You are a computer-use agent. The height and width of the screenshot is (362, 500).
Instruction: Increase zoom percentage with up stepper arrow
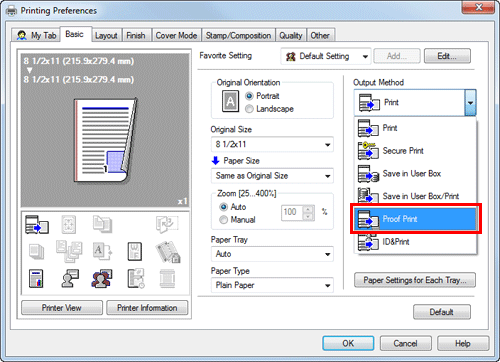pyautogui.click(x=308, y=209)
